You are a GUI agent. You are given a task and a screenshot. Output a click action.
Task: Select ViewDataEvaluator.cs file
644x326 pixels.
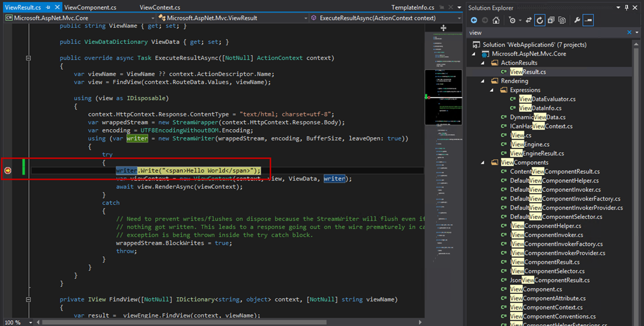click(547, 99)
